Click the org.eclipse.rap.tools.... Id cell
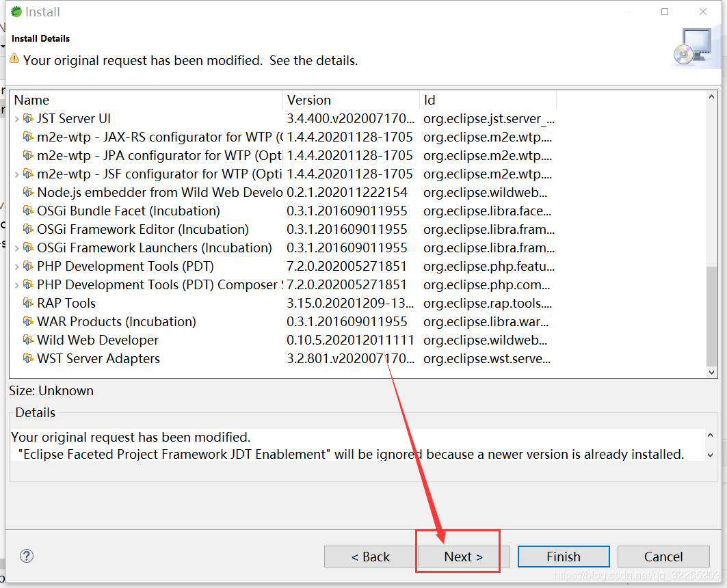The image size is (727, 588). 488,303
